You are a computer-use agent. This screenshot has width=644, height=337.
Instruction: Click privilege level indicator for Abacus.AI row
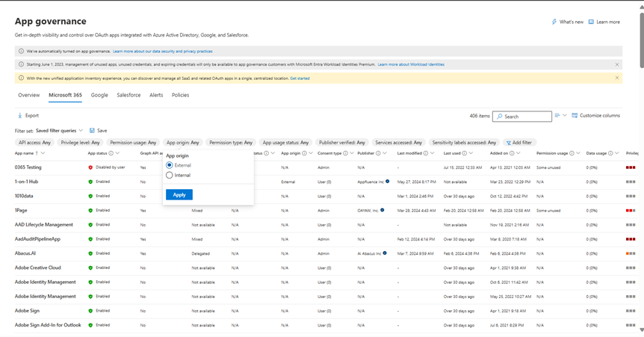pos(631,253)
